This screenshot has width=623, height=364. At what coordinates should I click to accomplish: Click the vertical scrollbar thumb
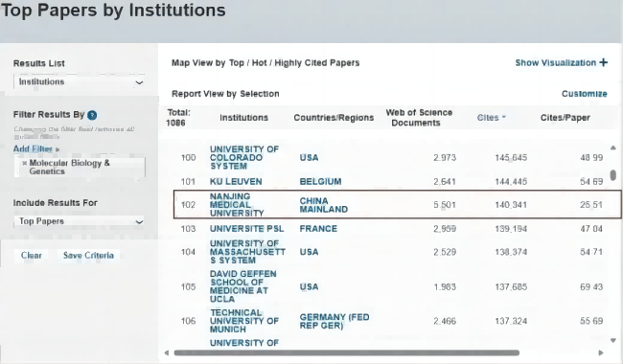[613, 174]
